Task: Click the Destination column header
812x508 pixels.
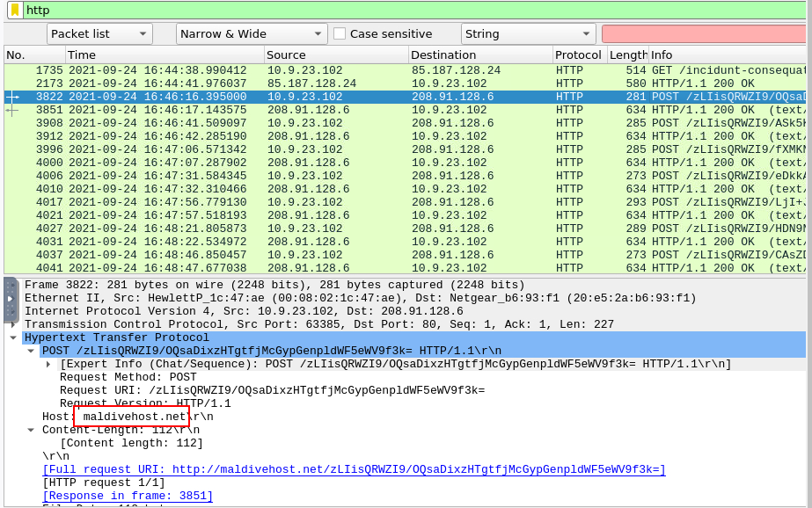Action: 479,54
